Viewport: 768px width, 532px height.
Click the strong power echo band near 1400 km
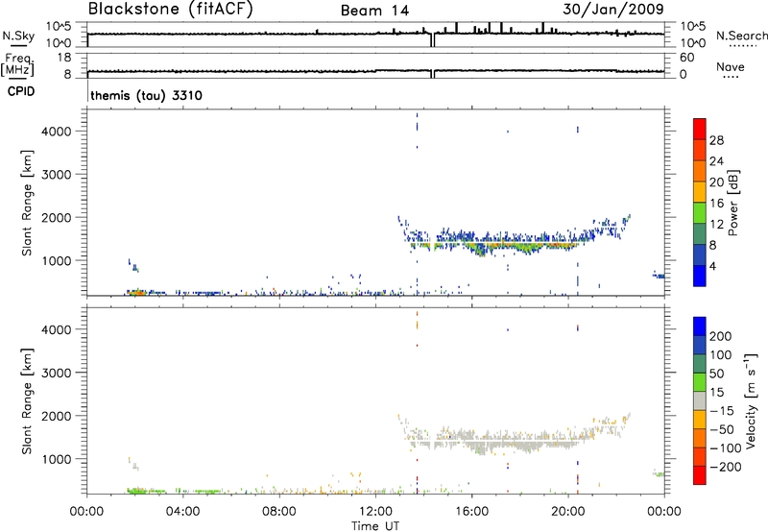click(x=494, y=244)
